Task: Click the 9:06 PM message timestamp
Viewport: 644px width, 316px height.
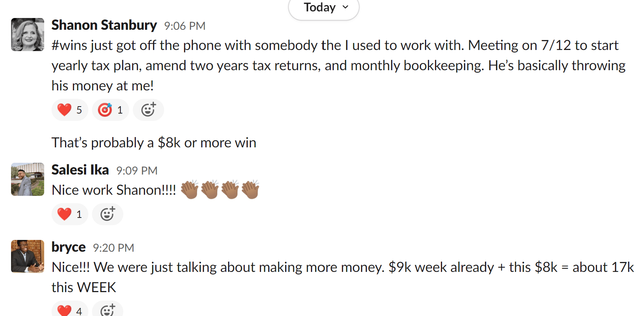Action: pos(185,26)
